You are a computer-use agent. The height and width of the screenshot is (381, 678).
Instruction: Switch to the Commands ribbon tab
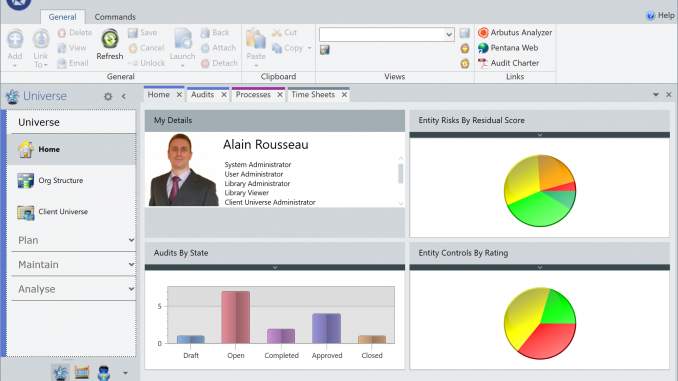[115, 17]
